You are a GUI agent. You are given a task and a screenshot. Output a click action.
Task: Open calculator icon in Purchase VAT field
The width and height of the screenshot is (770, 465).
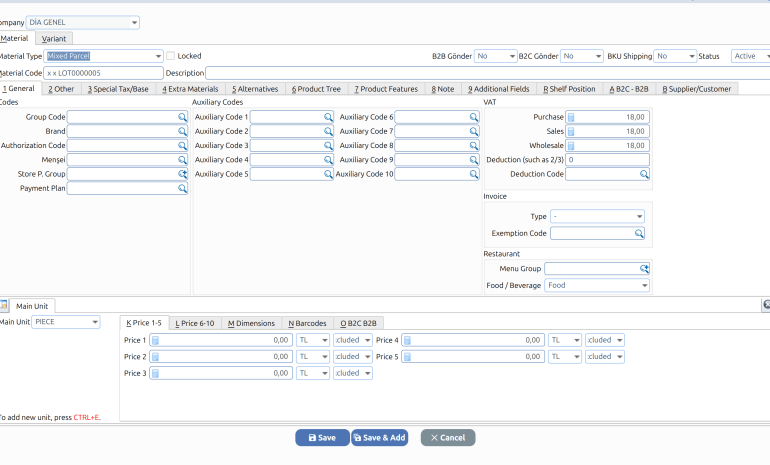point(571,117)
